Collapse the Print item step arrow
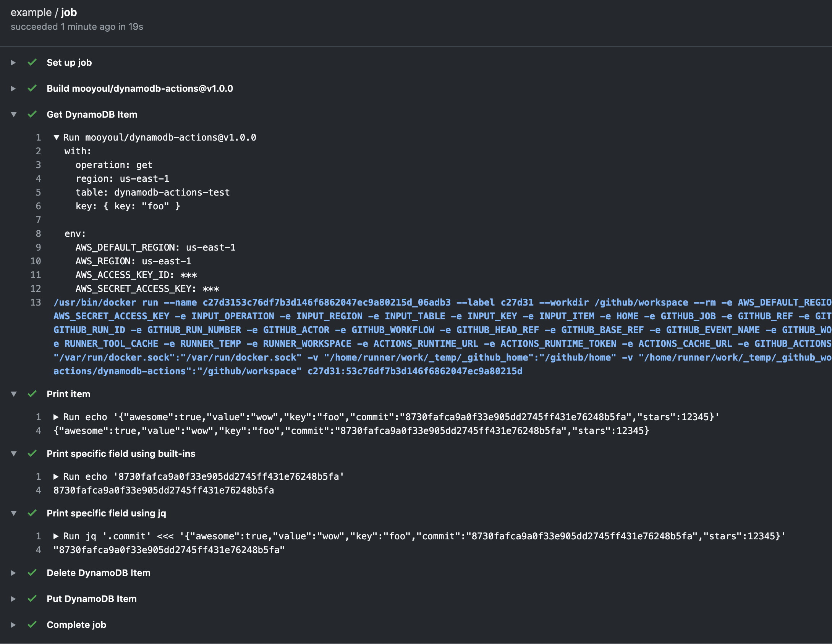This screenshot has height=644, width=832. (14, 394)
